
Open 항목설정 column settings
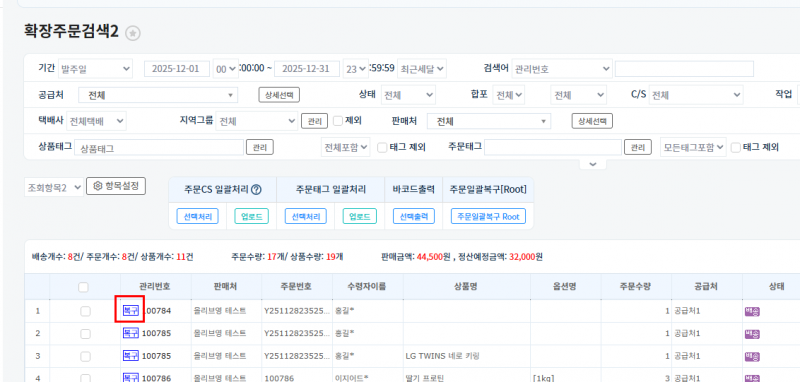point(116,186)
